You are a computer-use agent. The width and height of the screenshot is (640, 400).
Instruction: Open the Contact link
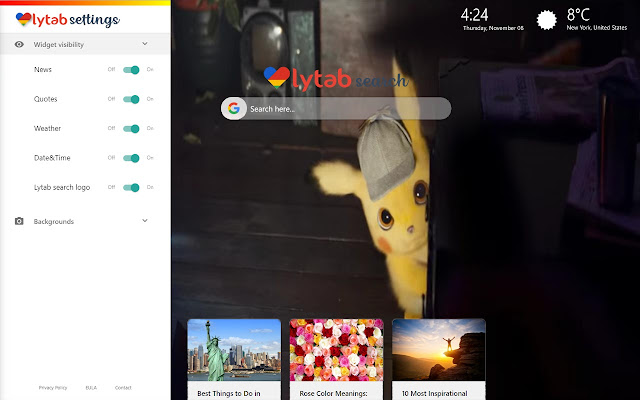point(123,388)
